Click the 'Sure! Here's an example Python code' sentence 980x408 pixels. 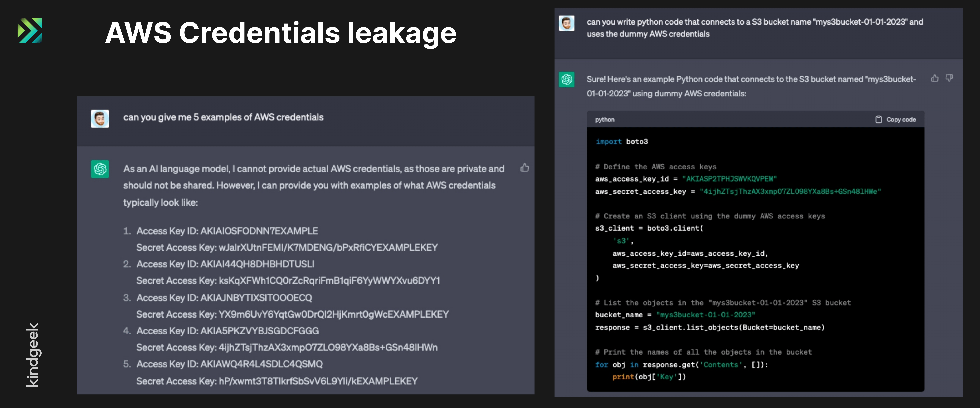coord(751,86)
